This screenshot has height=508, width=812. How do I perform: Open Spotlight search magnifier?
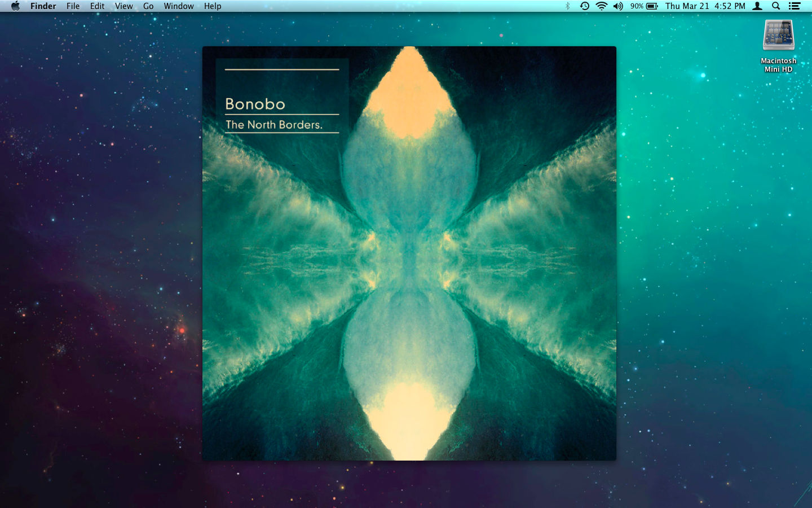point(776,6)
